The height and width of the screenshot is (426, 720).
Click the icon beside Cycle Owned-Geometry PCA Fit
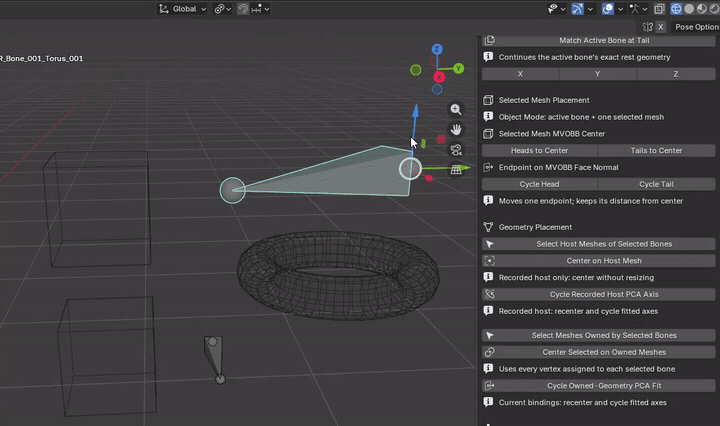click(489, 386)
